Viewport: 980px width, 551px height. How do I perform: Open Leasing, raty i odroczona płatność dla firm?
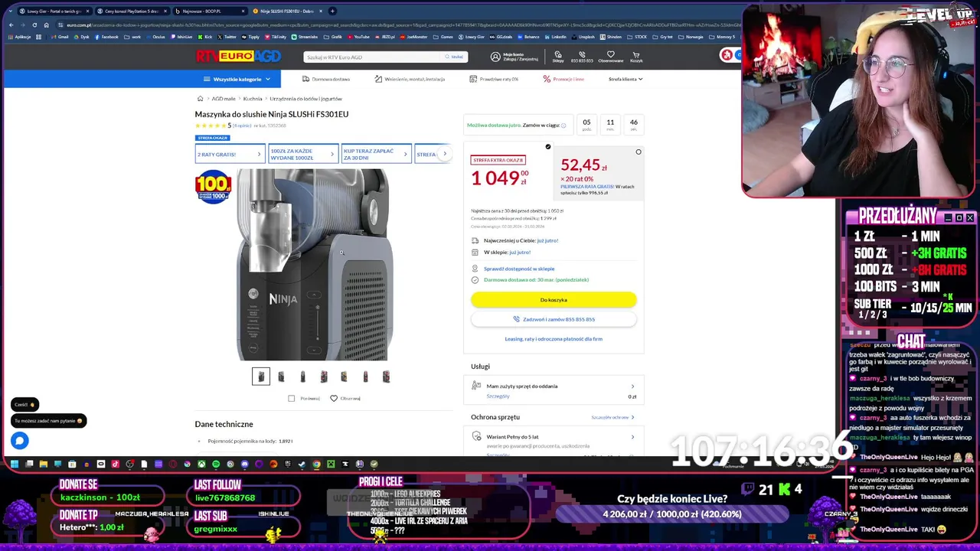click(x=554, y=339)
